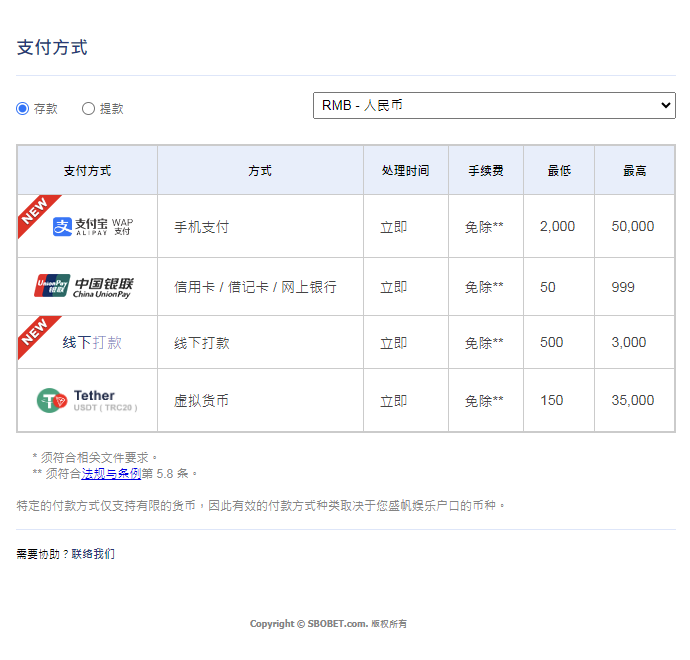Click the Tether USDT logo
Screen dimensions: 690x660
tap(87, 400)
